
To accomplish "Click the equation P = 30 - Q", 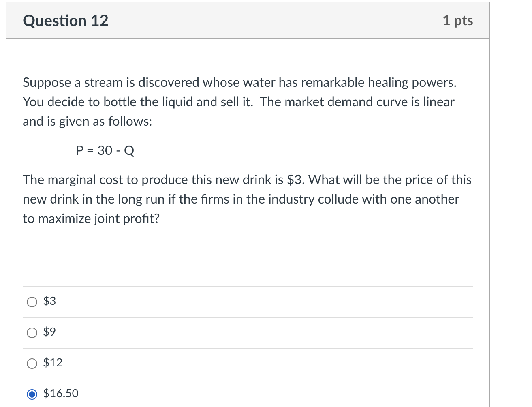I will (105, 150).
